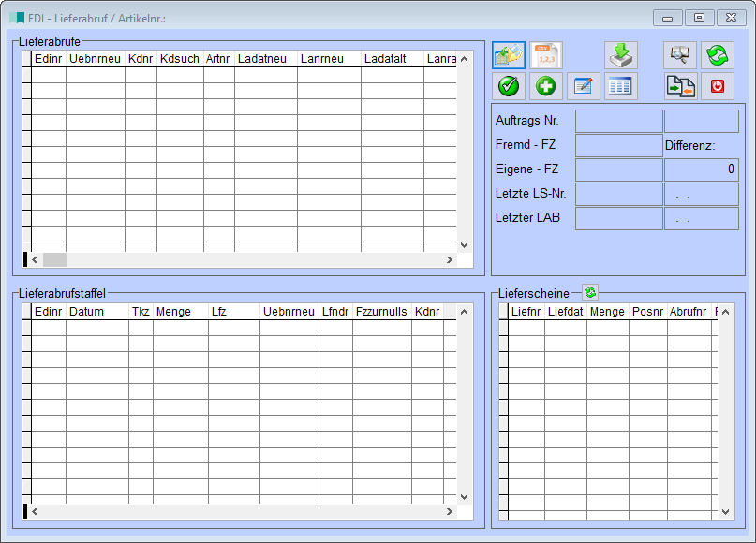Screen dimensions: 756x543
Task: Click the CSV file export icon
Action: [x=545, y=55]
